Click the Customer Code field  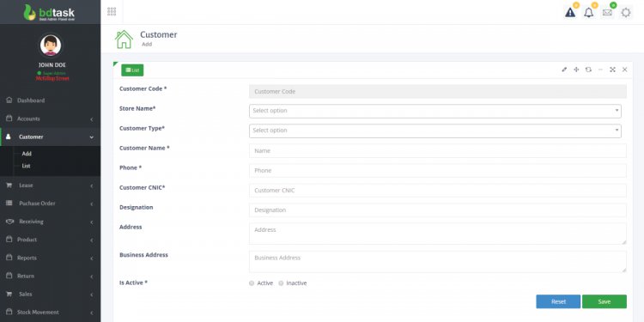pyautogui.click(x=437, y=92)
